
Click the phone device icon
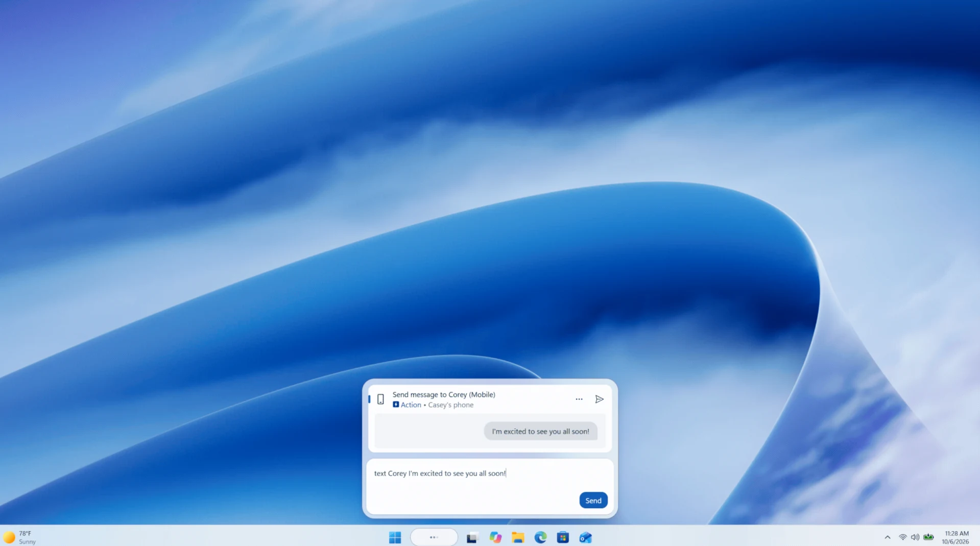(x=380, y=399)
